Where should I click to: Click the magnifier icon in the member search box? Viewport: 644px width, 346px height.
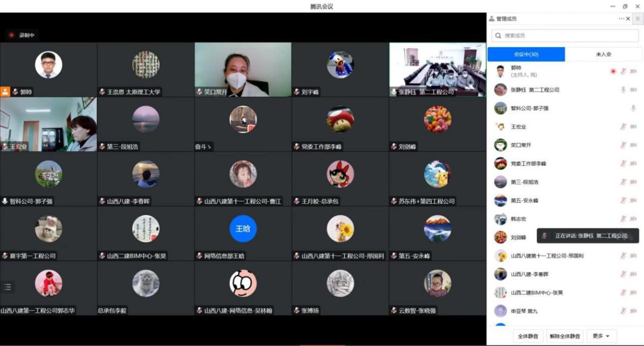pos(498,36)
